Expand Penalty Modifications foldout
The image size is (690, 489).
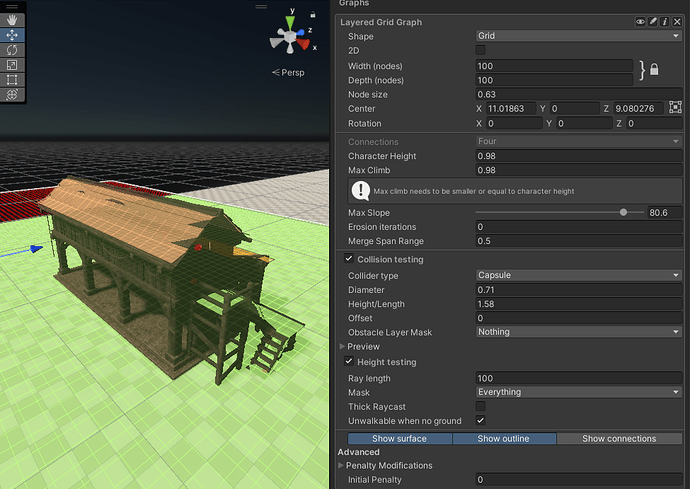[341, 465]
